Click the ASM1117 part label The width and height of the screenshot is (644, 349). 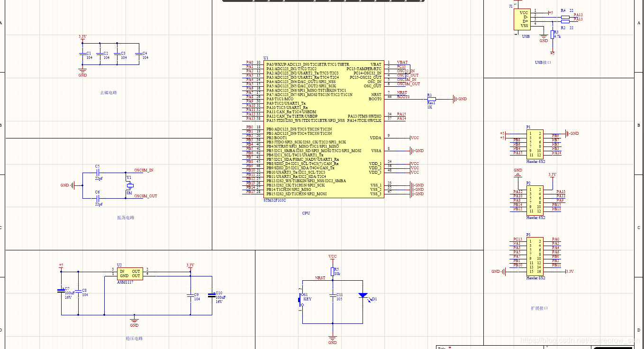126,282
